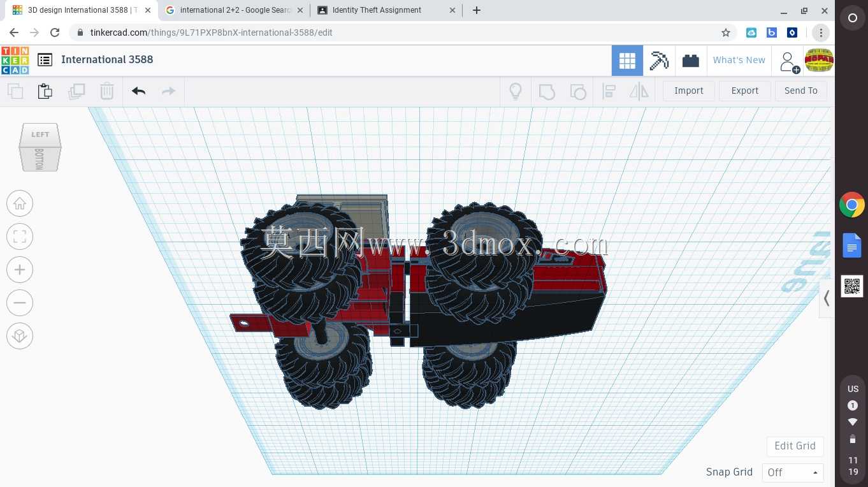Open the user profile avatar

pyautogui.click(x=819, y=61)
